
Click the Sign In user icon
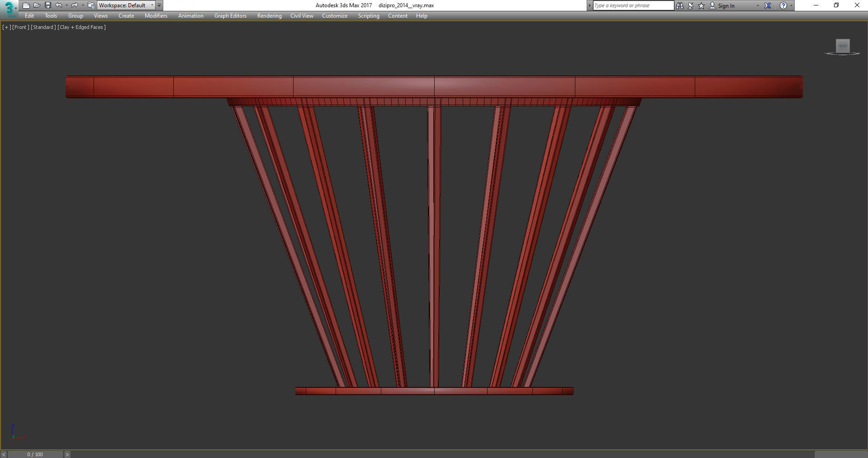pyautogui.click(x=712, y=5)
